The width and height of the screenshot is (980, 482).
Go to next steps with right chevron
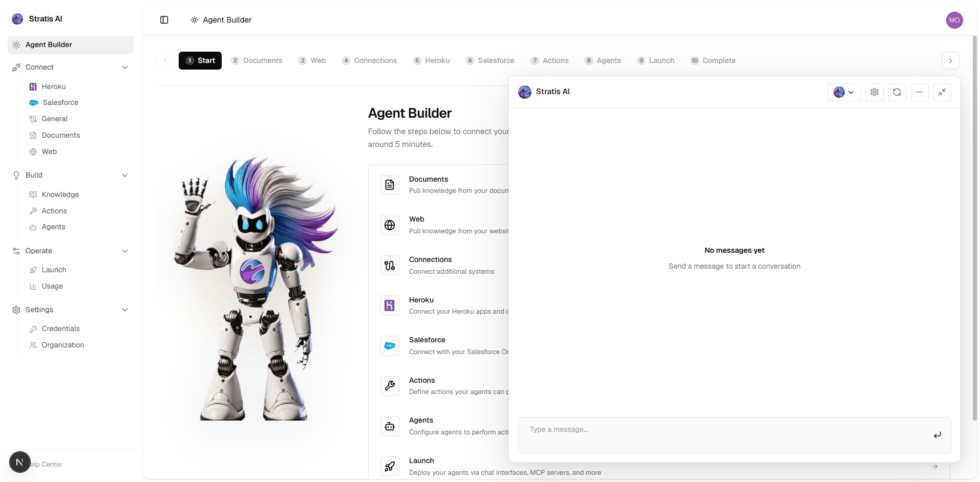pos(950,60)
